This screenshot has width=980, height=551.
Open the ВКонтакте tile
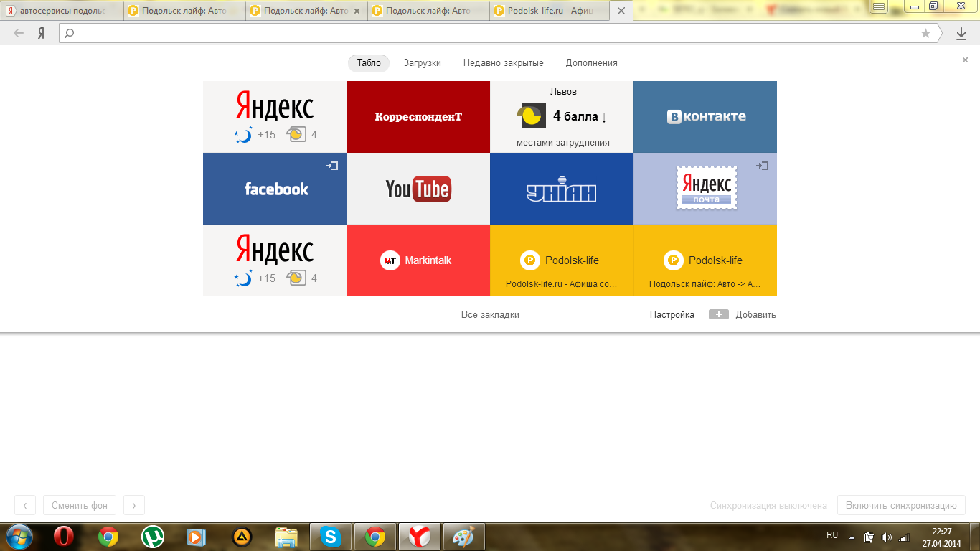pos(705,117)
